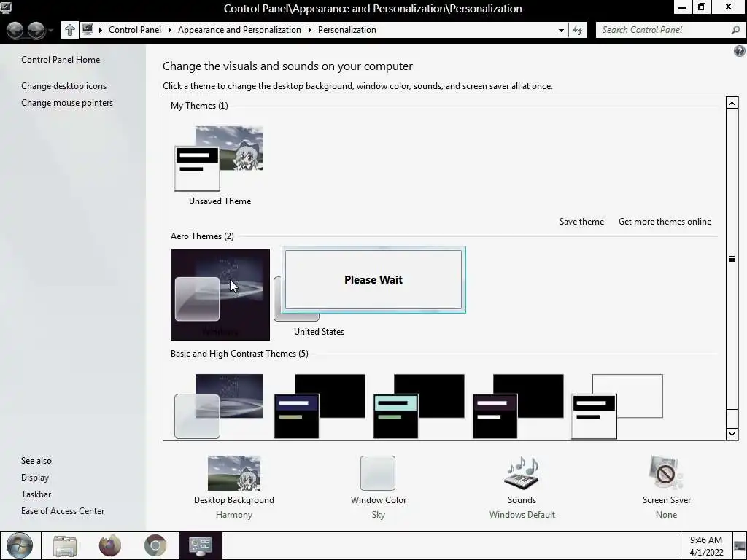Click the Please Wait dialog
Viewport: 747px width, 560px height.
373,280
